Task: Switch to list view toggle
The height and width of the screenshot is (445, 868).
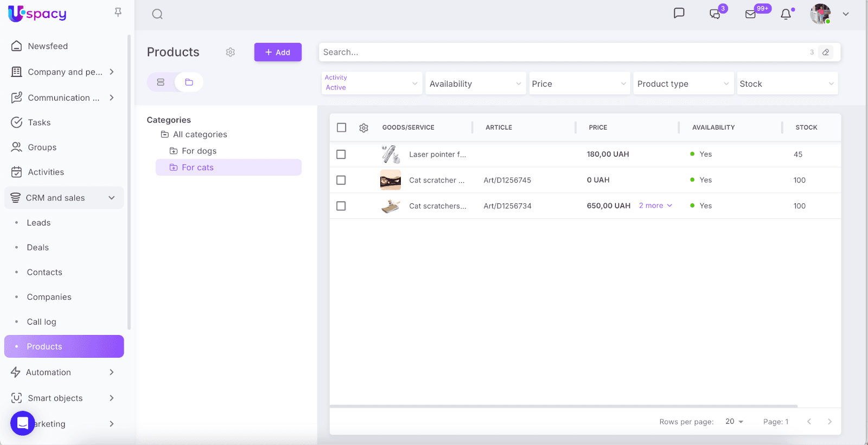Action: pyautogui.click(x=161, y=82)
